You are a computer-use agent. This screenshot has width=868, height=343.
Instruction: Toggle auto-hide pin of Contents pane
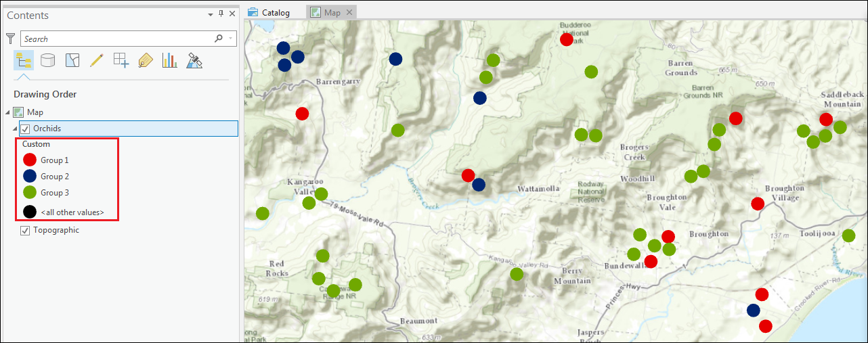point(221,14)
